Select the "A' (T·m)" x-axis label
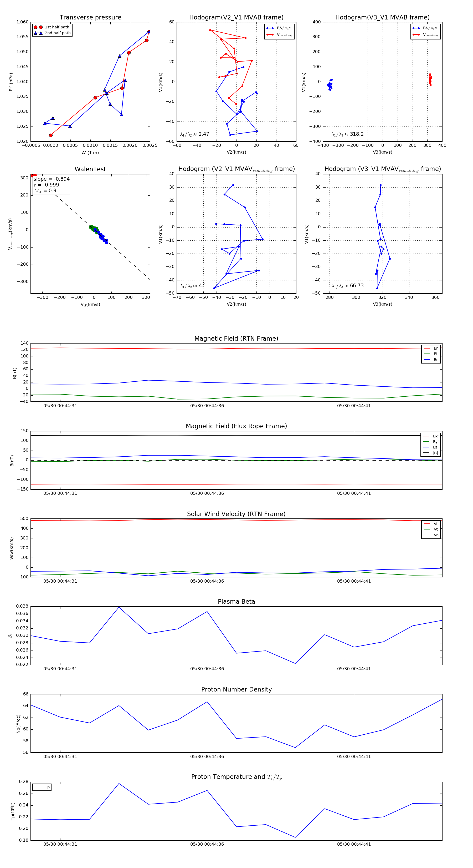Viewport: 473px width, 868px height. click(x=90, y=153)
